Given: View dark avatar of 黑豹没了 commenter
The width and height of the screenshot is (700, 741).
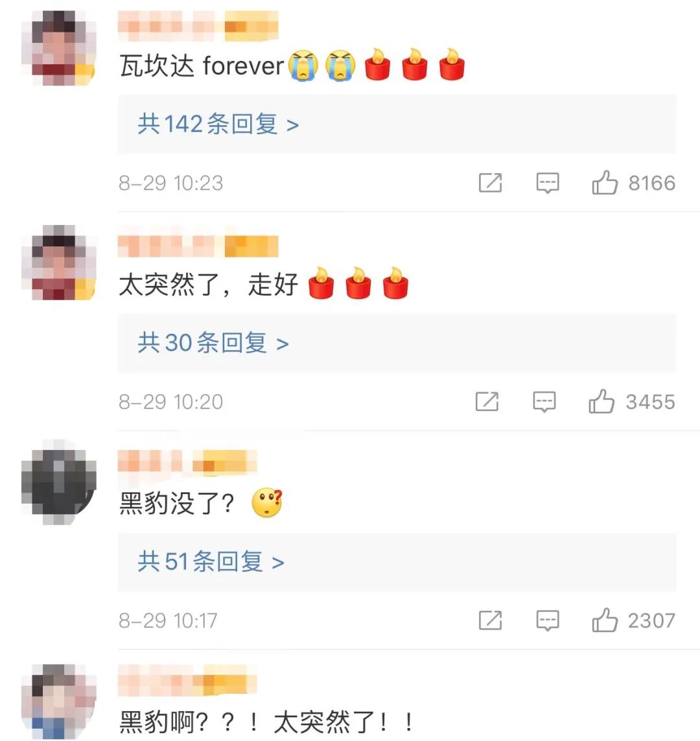Looking at the screenshot, I should pyautogui.click(x=58, y=482).
